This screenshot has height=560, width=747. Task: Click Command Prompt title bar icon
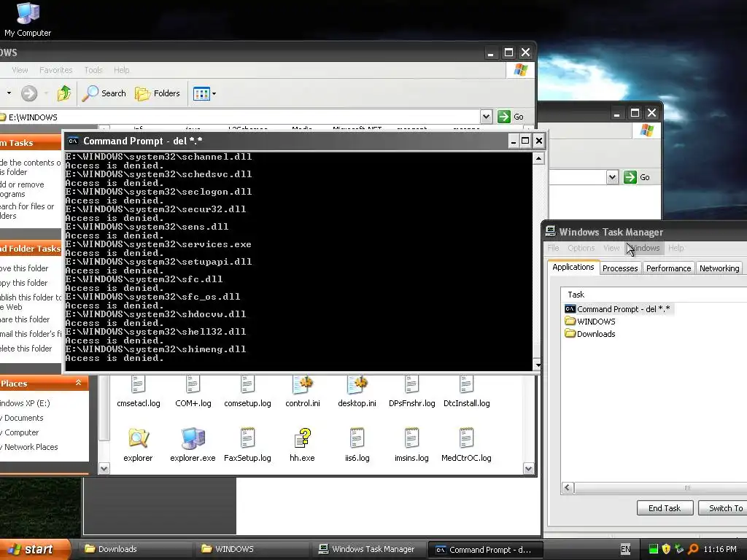point(73,141)
